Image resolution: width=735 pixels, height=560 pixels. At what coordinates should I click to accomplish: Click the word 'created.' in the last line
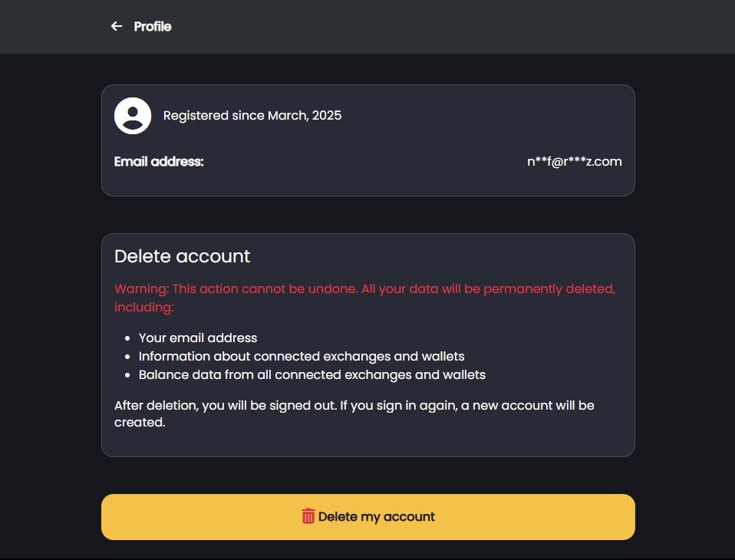140,422
